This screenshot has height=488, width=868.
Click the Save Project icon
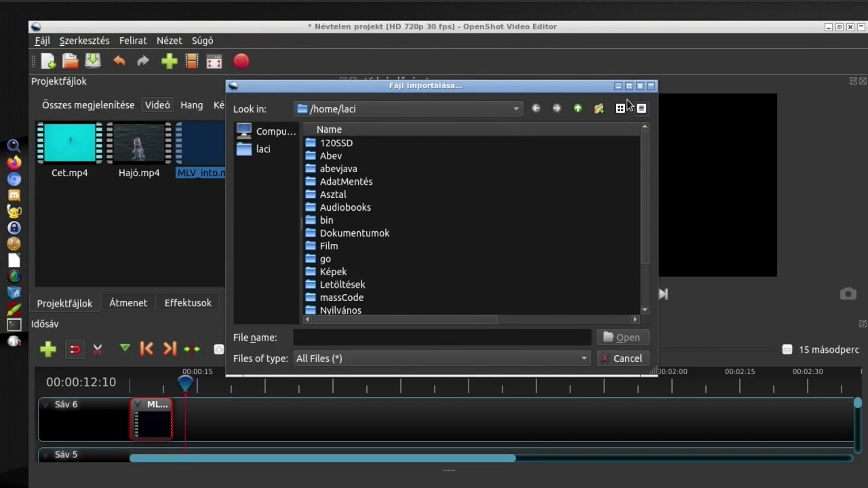pos(93,61)
